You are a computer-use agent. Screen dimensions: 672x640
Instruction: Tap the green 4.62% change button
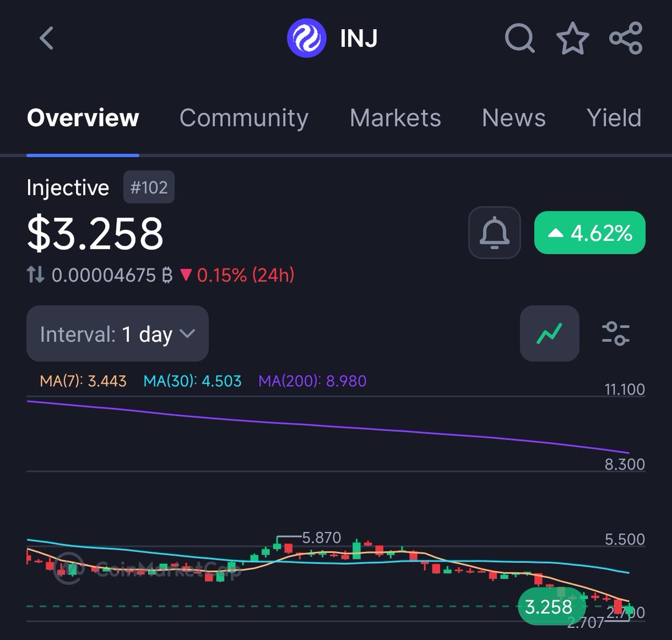click(590, 233)
